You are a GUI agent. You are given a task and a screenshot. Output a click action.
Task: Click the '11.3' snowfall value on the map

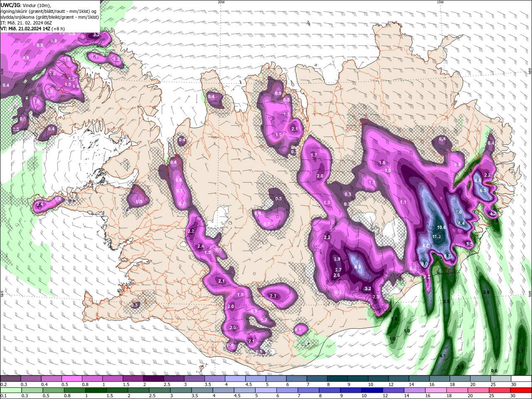436,236
